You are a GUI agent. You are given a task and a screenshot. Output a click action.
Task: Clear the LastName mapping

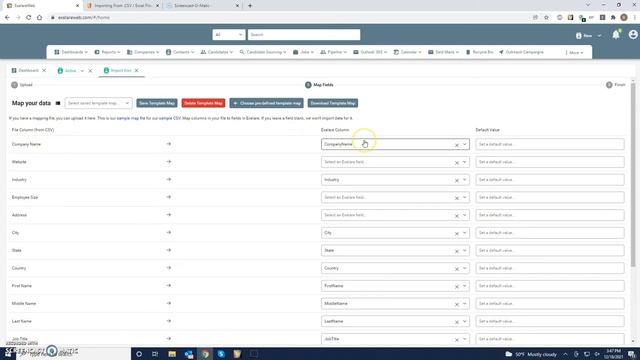[457, 322]
